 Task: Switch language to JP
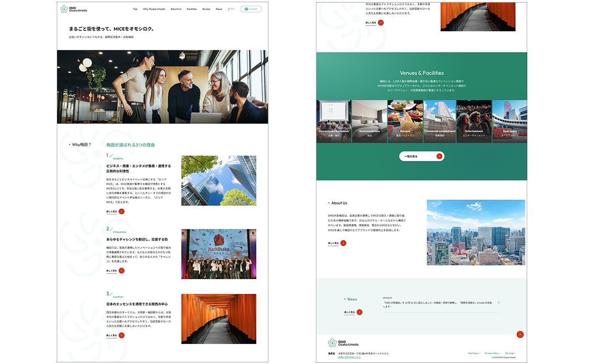pos(229,9)
